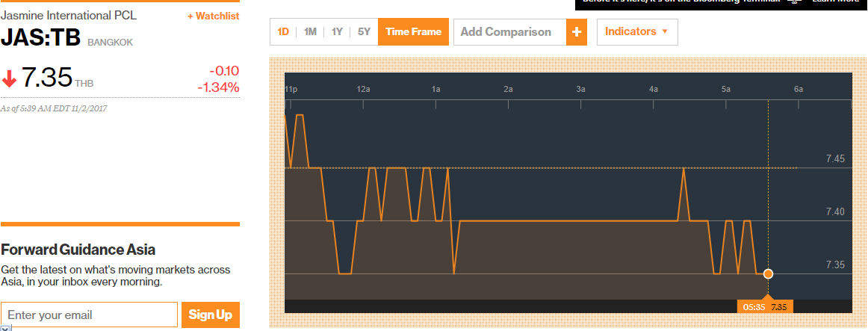This screenshot has height=331, width=868.
Task: Click the As of 5:39 AM EDT timestamp
Action: [54, 108]
